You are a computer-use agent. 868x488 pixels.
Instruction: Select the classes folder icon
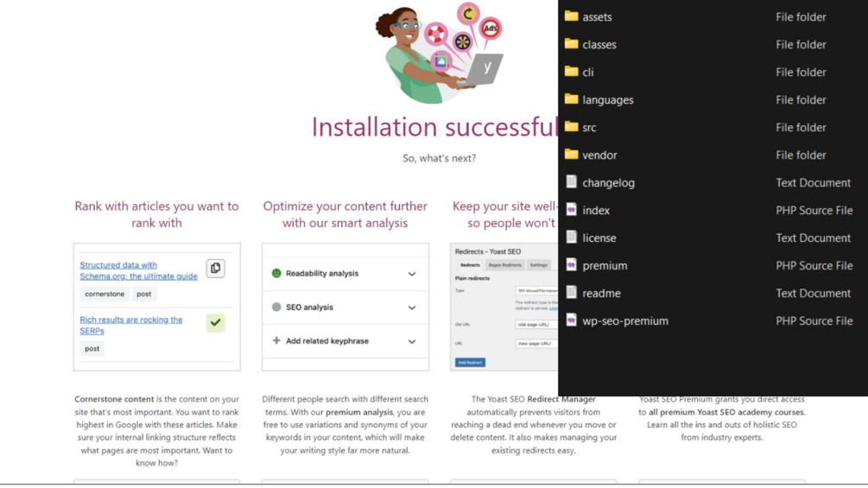point(571,44)
